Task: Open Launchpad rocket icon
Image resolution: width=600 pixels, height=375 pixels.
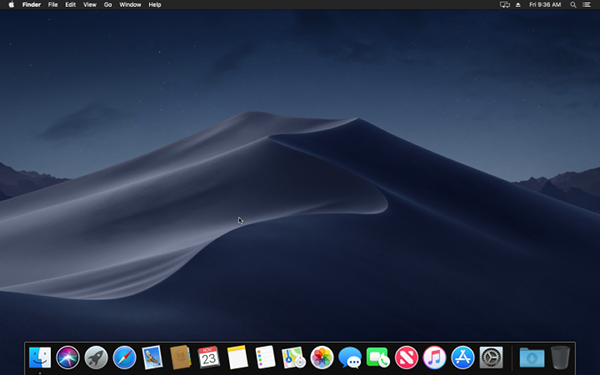Action: (x=96, y=357)
